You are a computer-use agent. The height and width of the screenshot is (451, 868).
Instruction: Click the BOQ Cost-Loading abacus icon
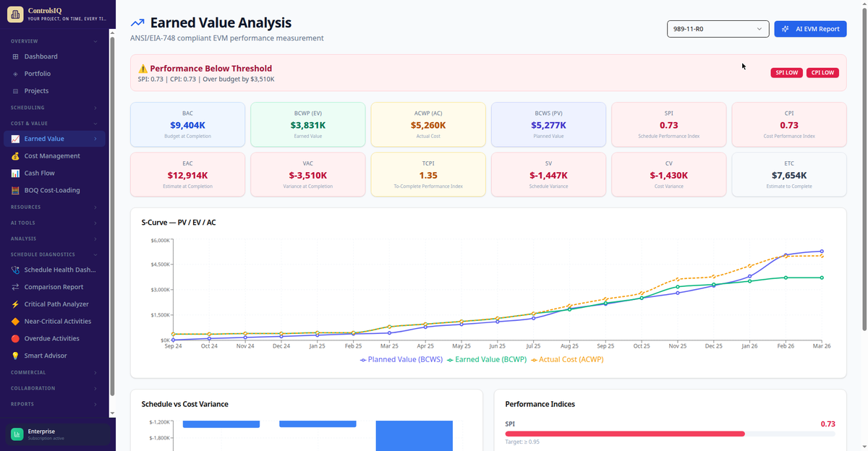pyautogui.click(x=15, y=191)
